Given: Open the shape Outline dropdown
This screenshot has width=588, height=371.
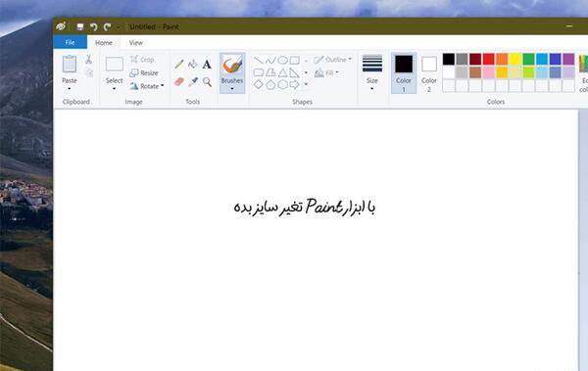Looking at the screenshot, I should [x=333, y=60].
